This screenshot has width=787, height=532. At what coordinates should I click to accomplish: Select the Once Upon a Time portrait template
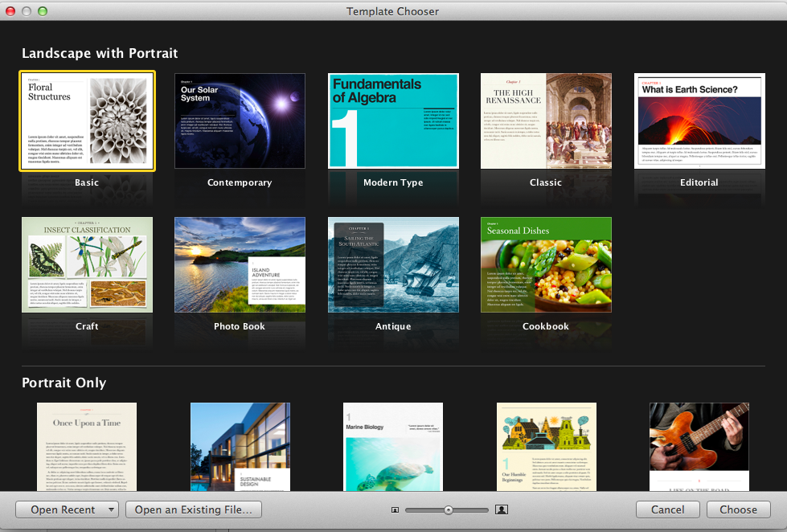click(87, 447)
